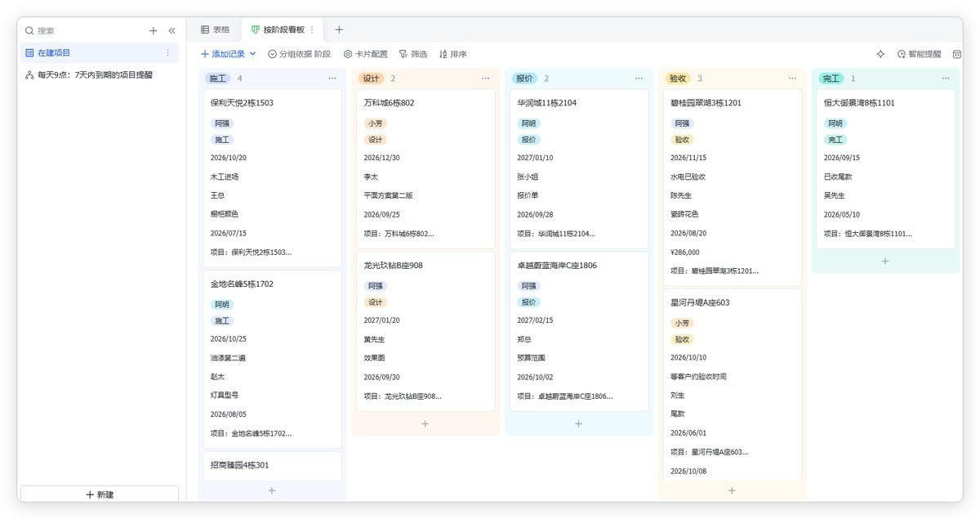The image size is (980, 519).
Task: Open 卡片配置 settings
Action: coord(365,54)
